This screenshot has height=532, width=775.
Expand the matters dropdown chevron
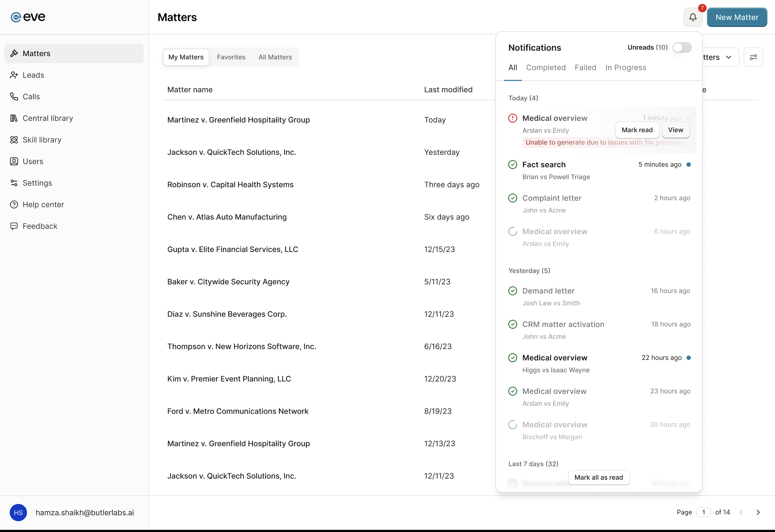point(729,57)
